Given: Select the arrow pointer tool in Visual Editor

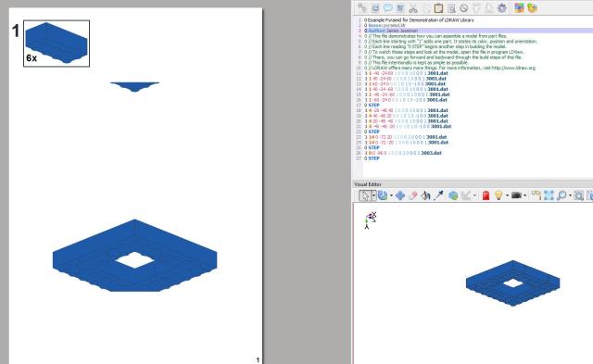Looking at the screenshot, I should [x=364, y=195].
